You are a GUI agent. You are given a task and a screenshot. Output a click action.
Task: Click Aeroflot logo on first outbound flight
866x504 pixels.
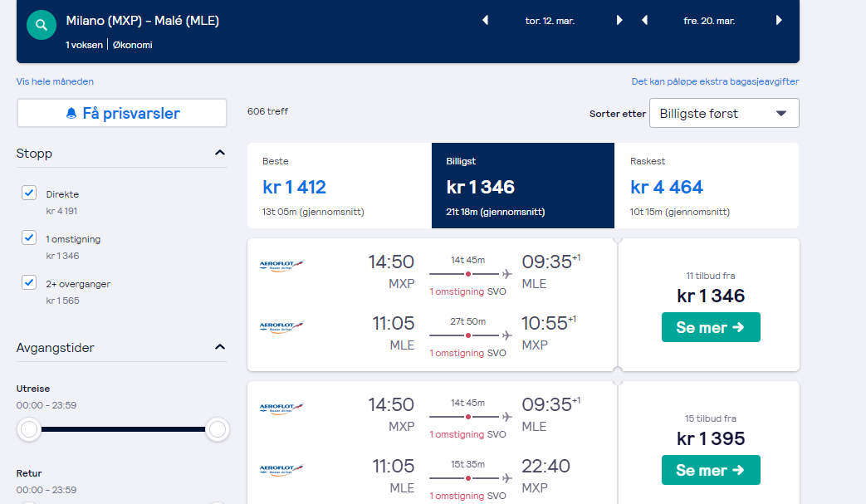[281, 266]
